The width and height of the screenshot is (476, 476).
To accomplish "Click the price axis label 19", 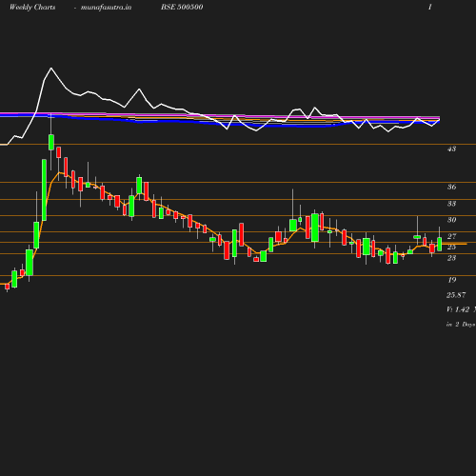I will click(x=452, y=280).
